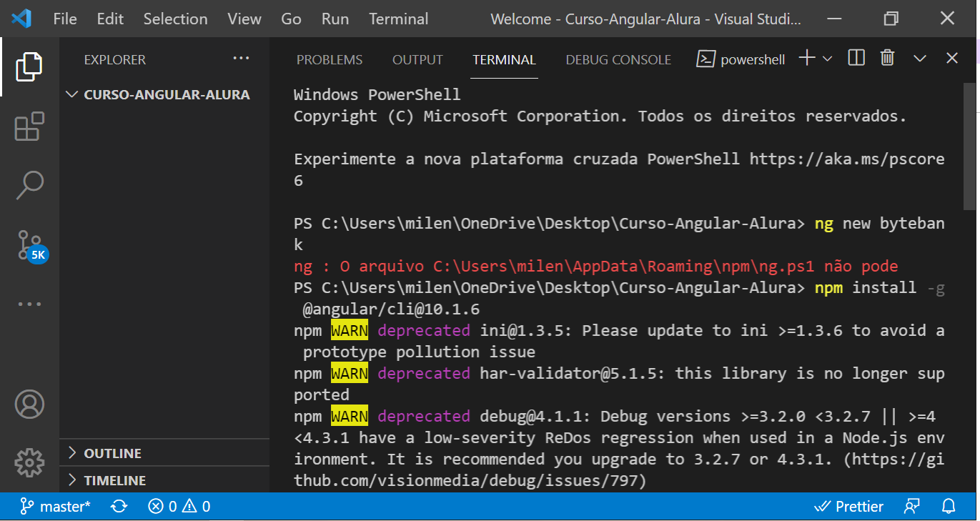Viewport: 980px width, 521px height.
Task: Show additional views ellipsis in activity bar
Action: (x=29, y=304)
